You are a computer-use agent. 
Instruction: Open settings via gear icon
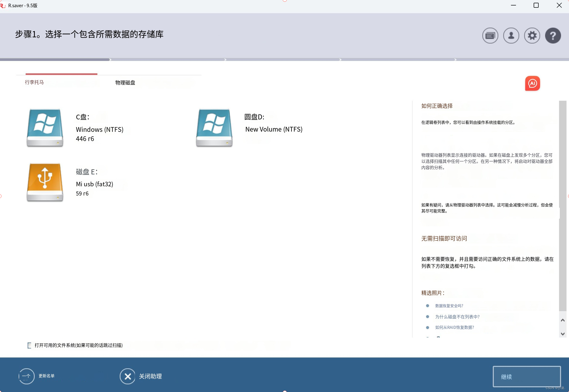click(x=532, y=36)
